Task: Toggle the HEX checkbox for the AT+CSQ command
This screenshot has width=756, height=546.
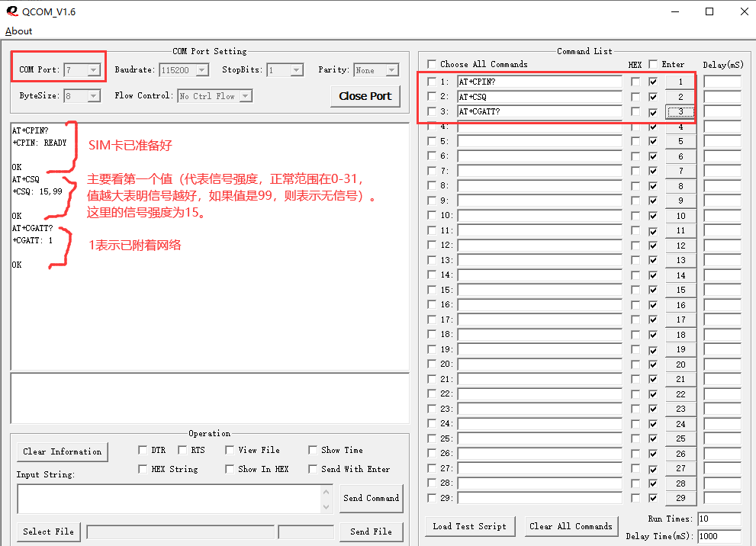Action: point(635,96)
